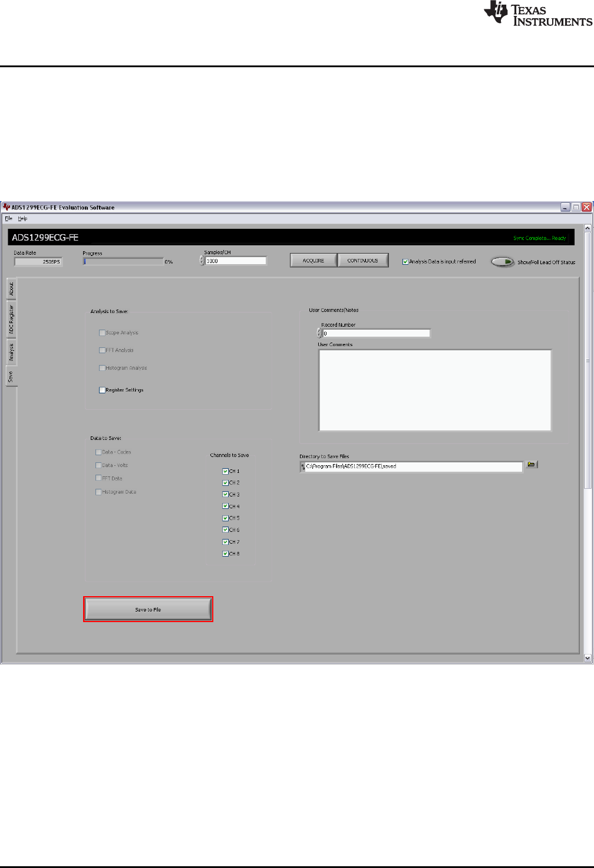Click the Record Number input field

pos(377,333)
